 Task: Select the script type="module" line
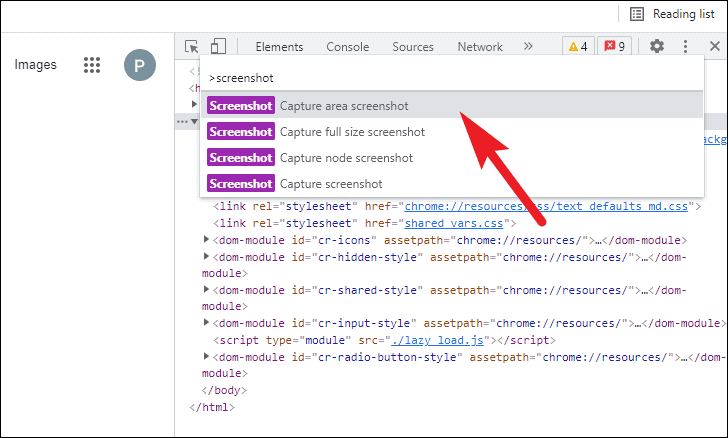[x=384, y=340]
